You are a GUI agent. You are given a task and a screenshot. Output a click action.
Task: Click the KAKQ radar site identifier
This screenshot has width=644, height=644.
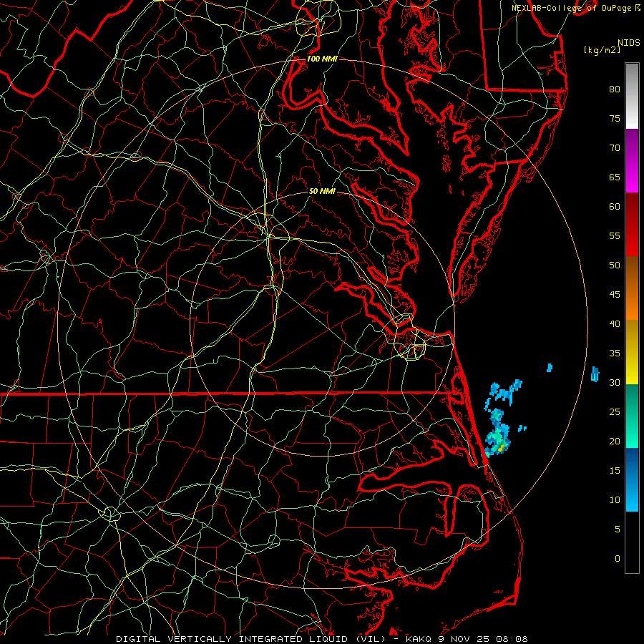419,639
